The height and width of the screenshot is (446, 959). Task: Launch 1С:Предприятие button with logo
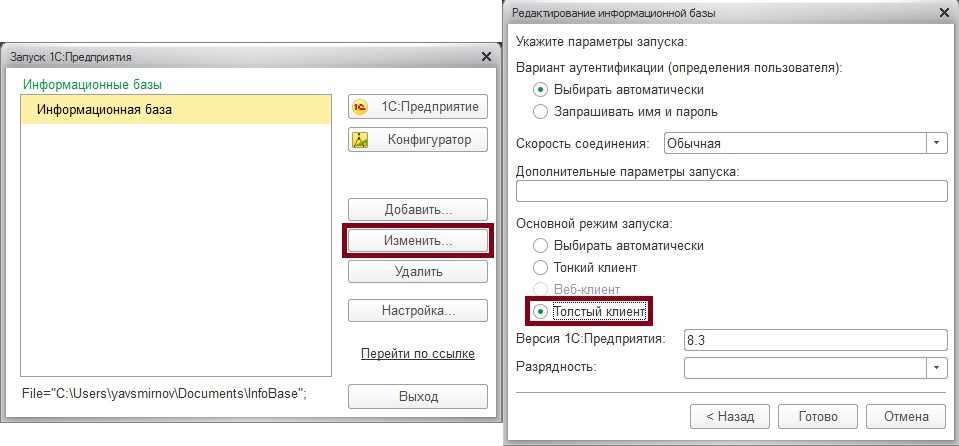418,107
